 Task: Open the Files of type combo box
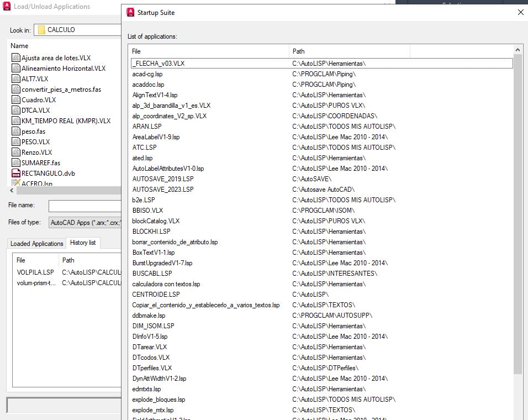(85, 222)
